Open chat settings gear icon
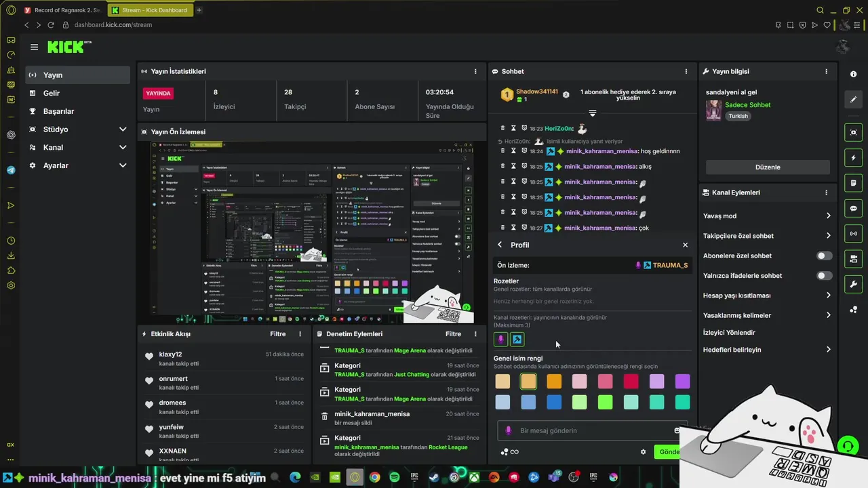This screenshot has width=868, height=488. [643, 452]
